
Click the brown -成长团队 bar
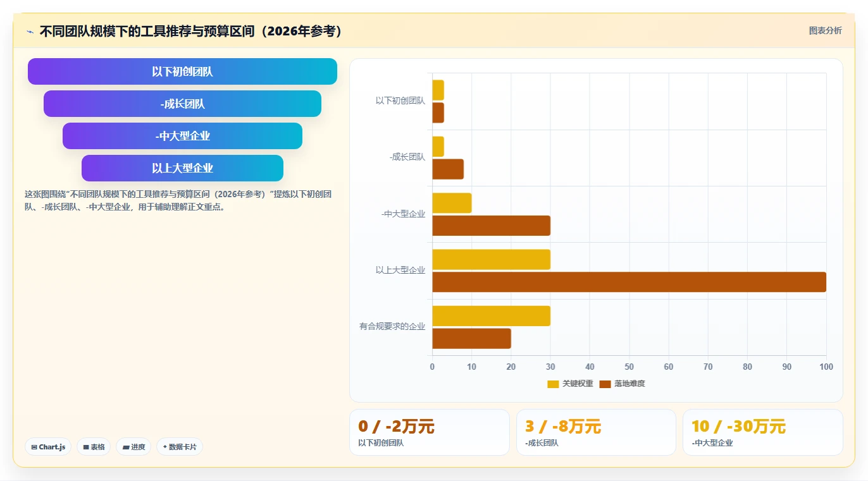[x=448, y=169]
